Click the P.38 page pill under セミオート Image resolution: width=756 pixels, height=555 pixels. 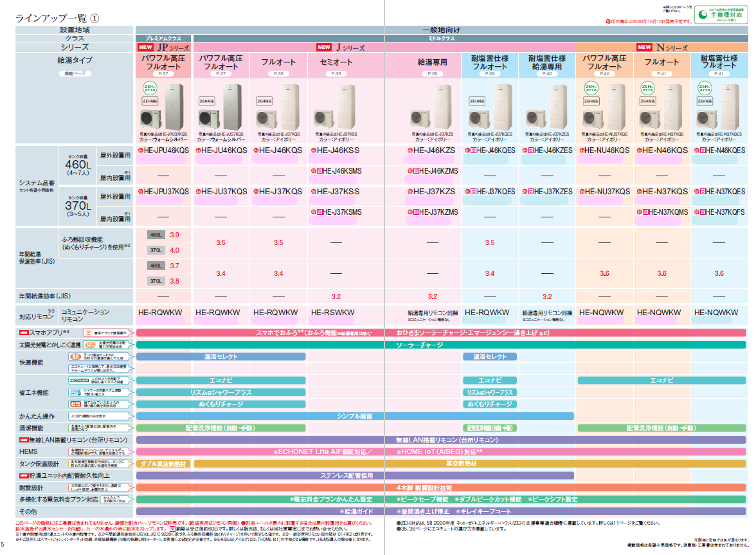tap(336, 74)
